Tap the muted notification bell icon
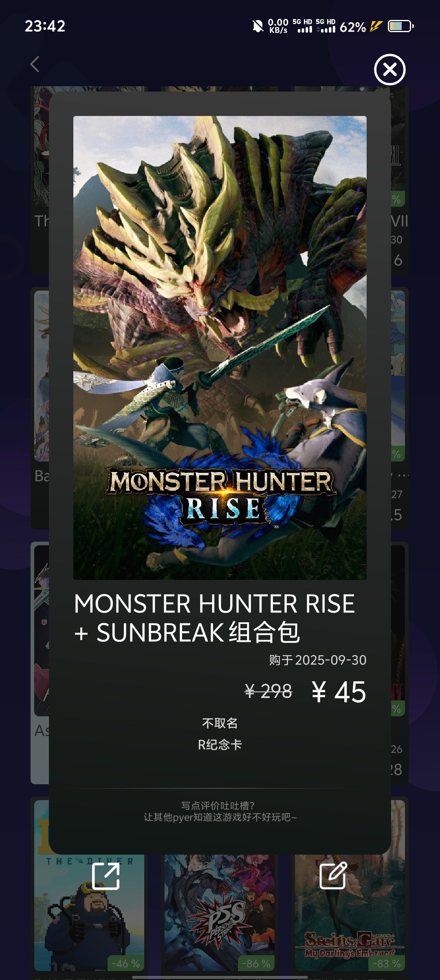Screen dimensions: 440x980 pos(257,26)
